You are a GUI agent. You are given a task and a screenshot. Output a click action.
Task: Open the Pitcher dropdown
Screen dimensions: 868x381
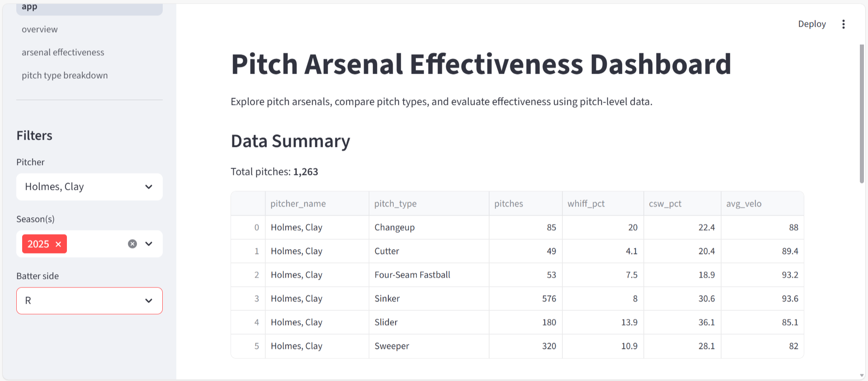tap(89, 187)
